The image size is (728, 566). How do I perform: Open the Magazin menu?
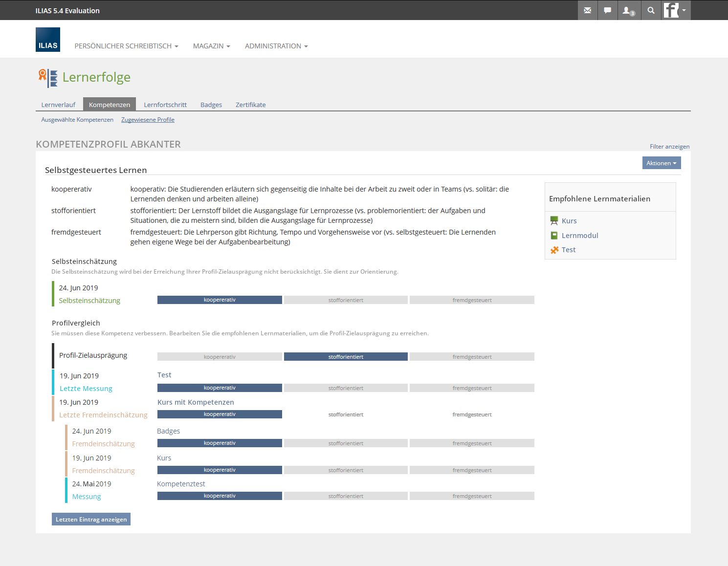pos(211,46)
